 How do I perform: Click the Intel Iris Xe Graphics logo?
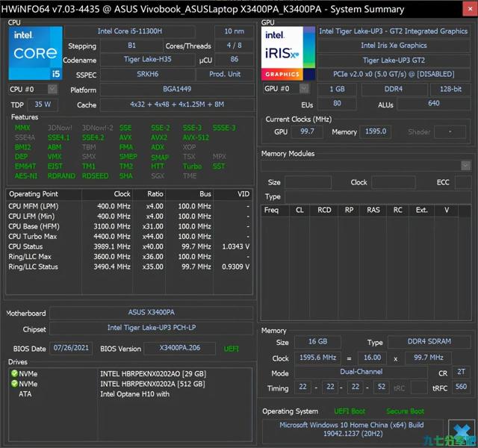(x=288, y=53)
